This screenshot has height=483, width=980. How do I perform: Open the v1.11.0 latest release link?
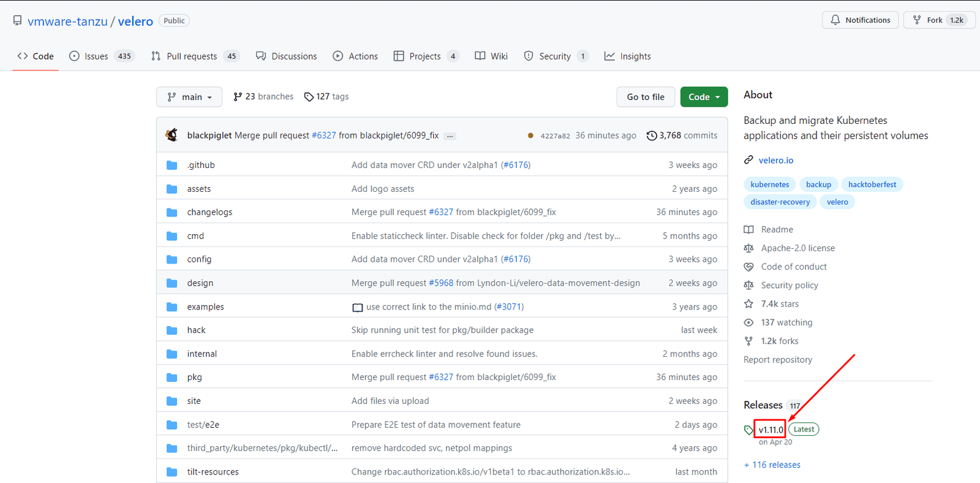pos(771,430)
